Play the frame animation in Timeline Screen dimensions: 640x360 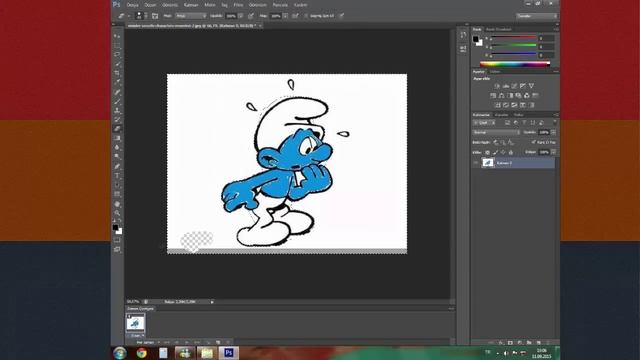(x=187, y=342)
